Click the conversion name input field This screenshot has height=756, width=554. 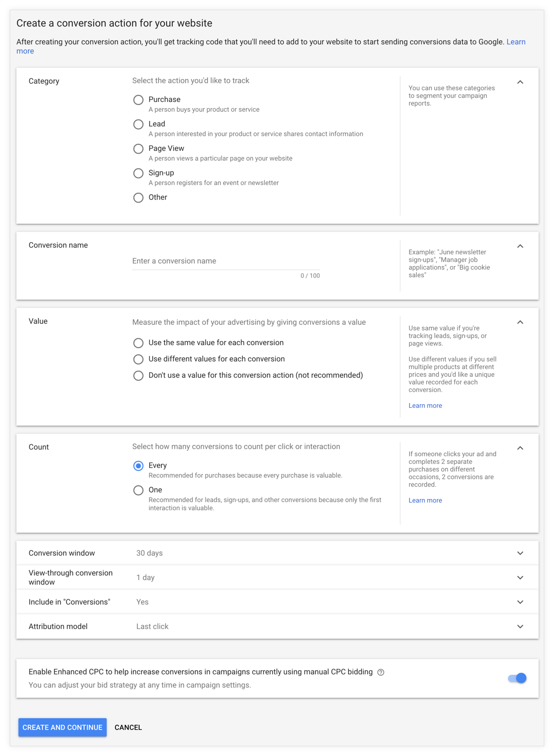225,261
